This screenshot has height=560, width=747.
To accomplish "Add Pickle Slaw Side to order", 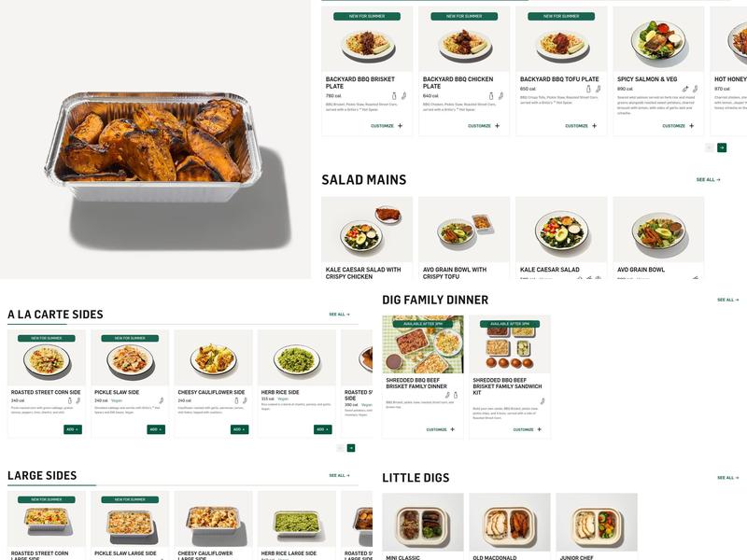I will point(156,429).
